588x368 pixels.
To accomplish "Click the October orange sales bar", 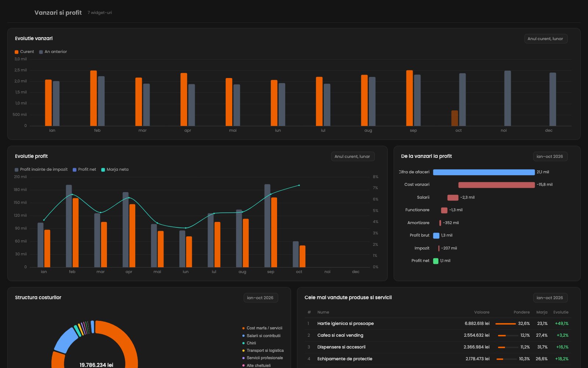I will tap(455, 118).
